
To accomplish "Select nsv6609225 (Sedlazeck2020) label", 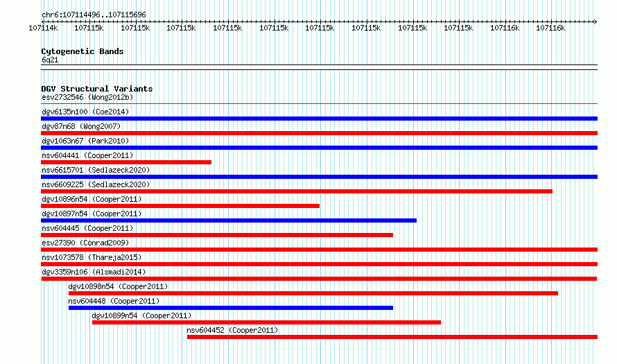I will click(96, 184).
